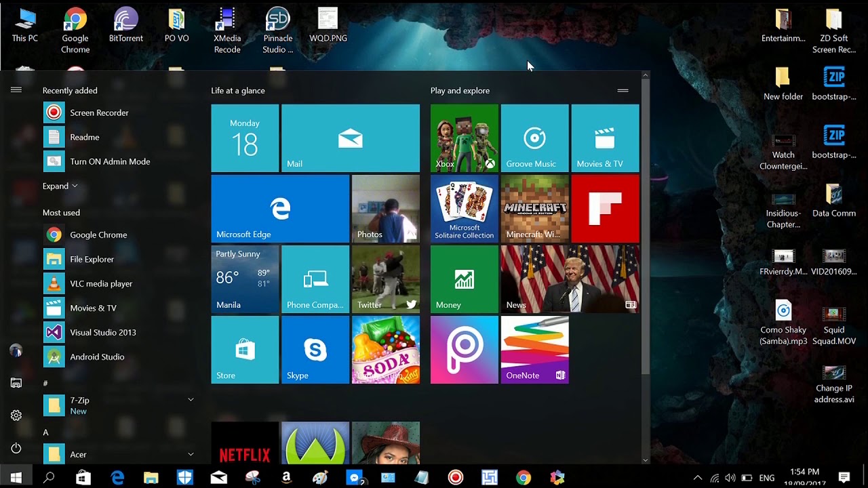This screenshot has height=488, width=868.
Task: Launch Visual Studio 2013
Action: tap(119, 332)
